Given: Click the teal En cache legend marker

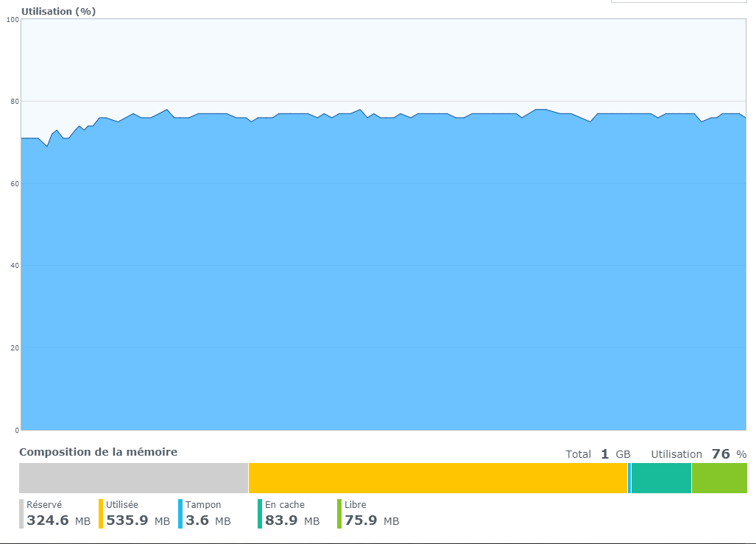Looking at the screenshot, I should coord(260,513).
